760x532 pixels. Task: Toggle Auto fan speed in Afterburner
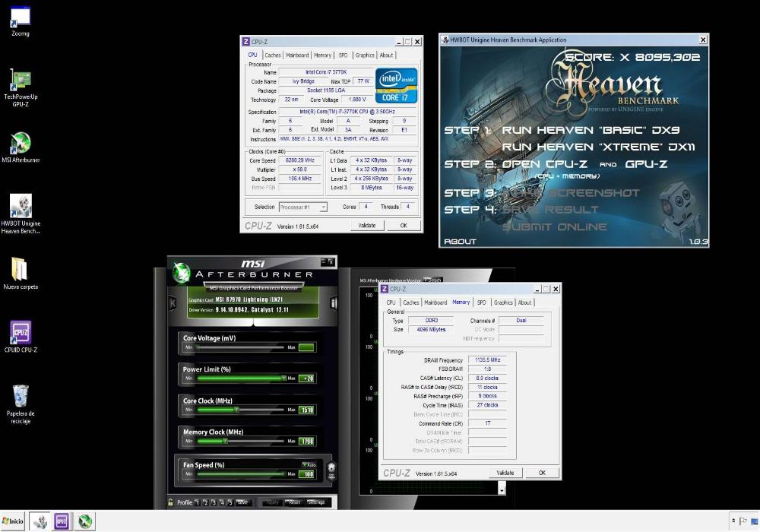[x=309, y=464]
